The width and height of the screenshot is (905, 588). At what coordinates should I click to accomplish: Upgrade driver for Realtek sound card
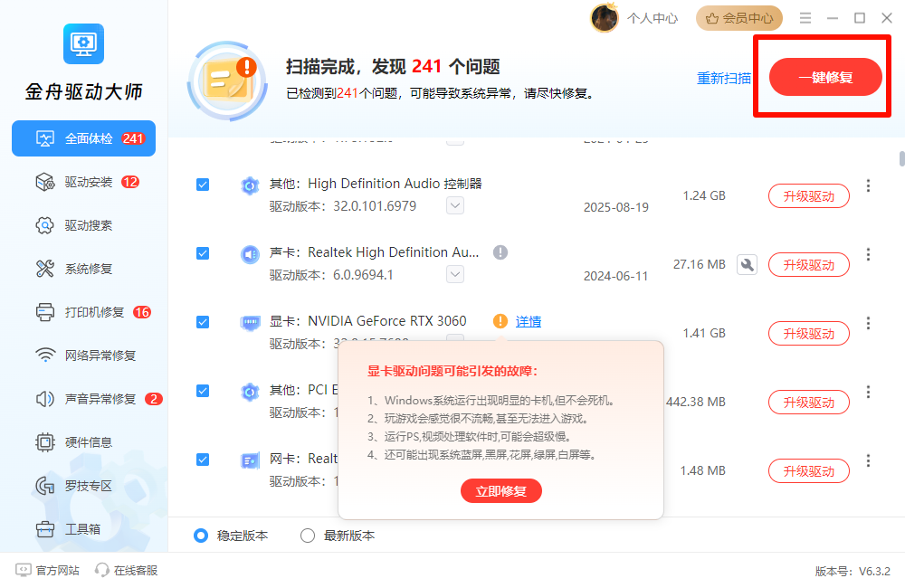tap(808, 265)
